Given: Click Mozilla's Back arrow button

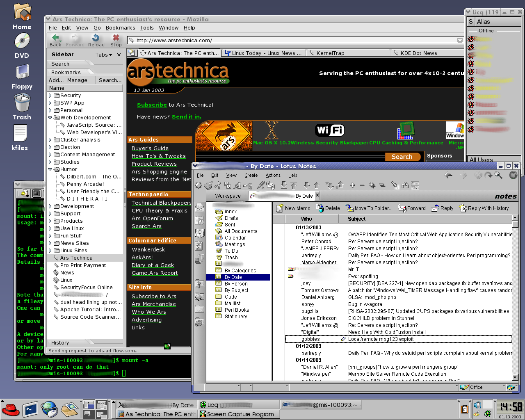Looking at the screenshot, I should pos(55,40).
